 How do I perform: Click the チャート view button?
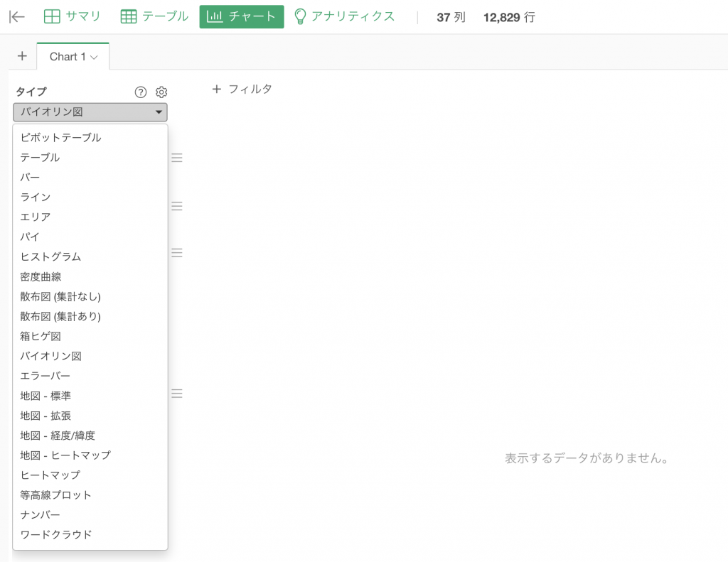242,17
